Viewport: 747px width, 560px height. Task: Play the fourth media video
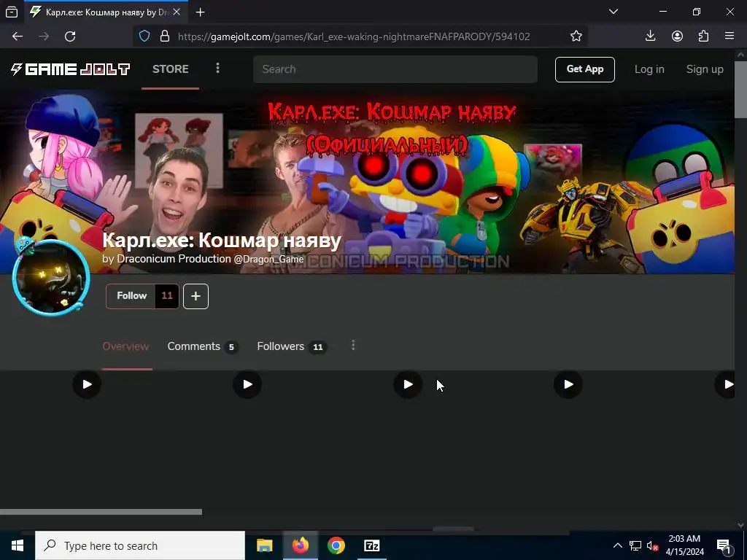click(x=568, y=384)
